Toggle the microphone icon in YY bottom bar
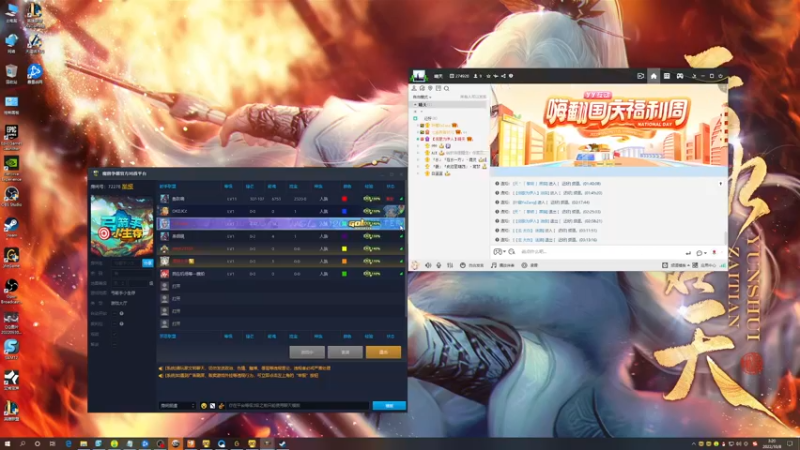Viewport: 800px width, 450px height. (x=439, y=265)
